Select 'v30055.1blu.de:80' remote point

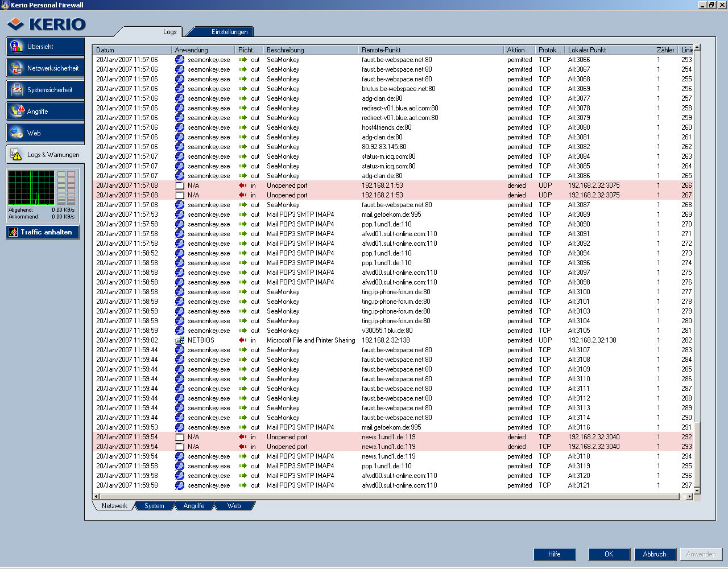click(x=387, y=331)
